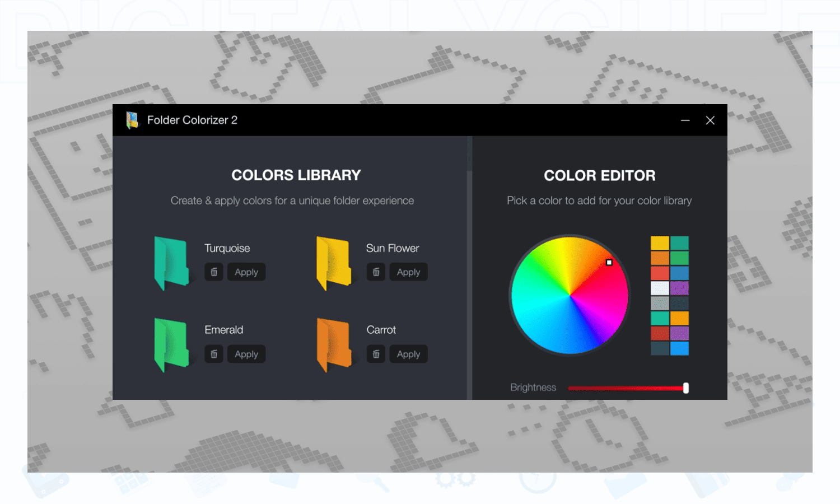Viewport: 840px width, 504px height.
Task: Choose the light gray palette swatch
Action: (660, 304)
